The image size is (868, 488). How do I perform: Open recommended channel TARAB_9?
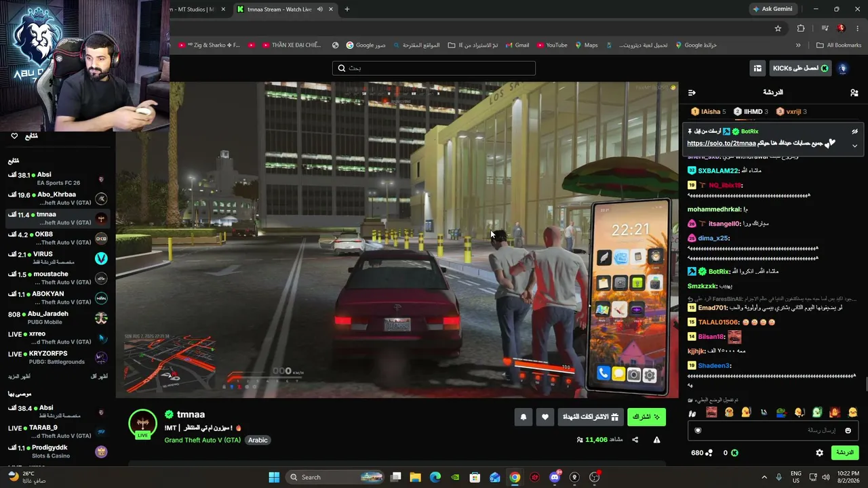click(x=58, y=432)
